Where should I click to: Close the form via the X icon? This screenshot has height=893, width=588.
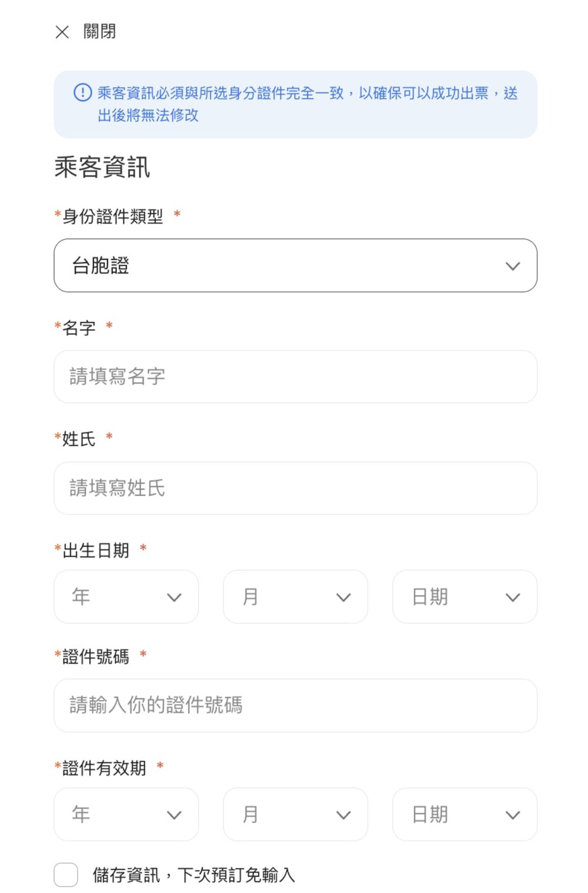pos(62,32)
